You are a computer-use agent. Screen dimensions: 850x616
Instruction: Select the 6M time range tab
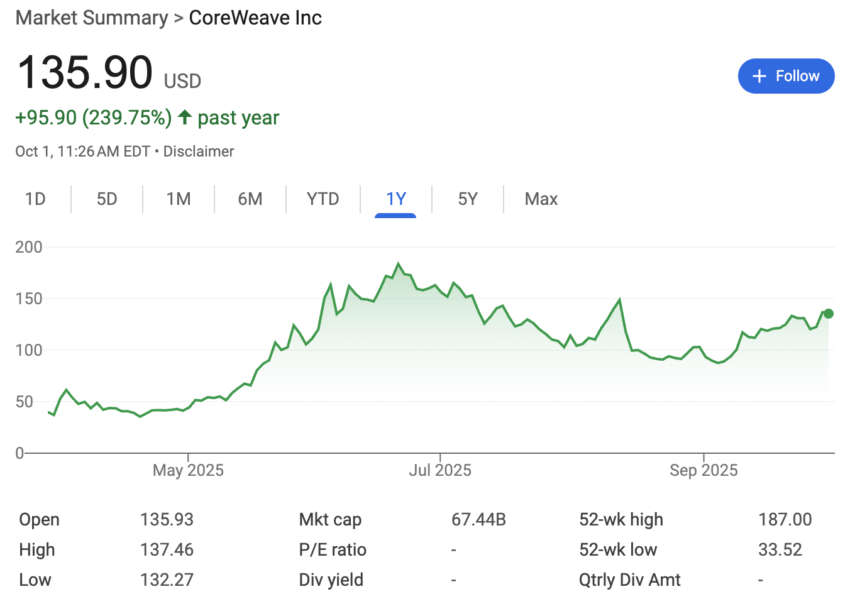(x=250, y=199)
